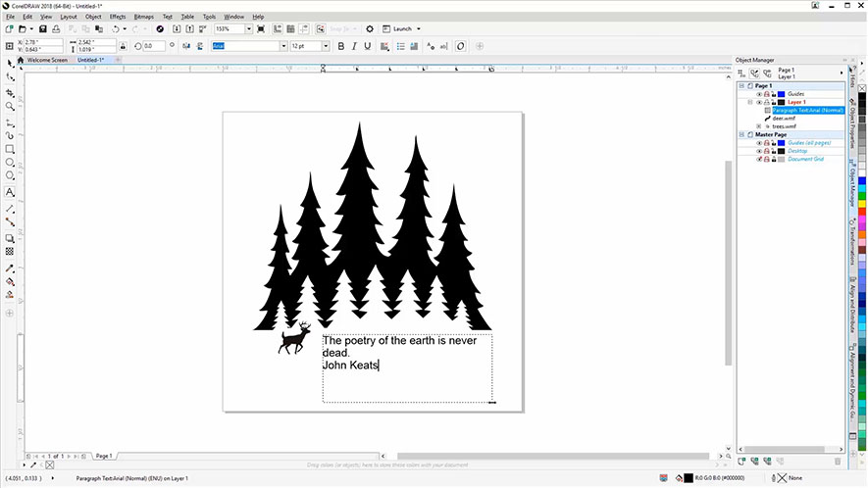Click the blue color swatch of Guides layer

(781, 94)
